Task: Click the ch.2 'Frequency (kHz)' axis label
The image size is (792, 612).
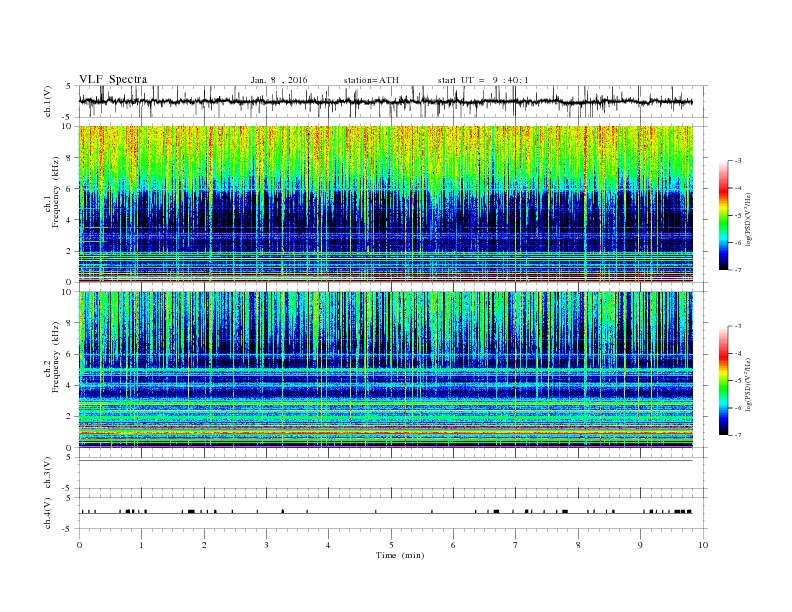Action: [x=56, y=358]
